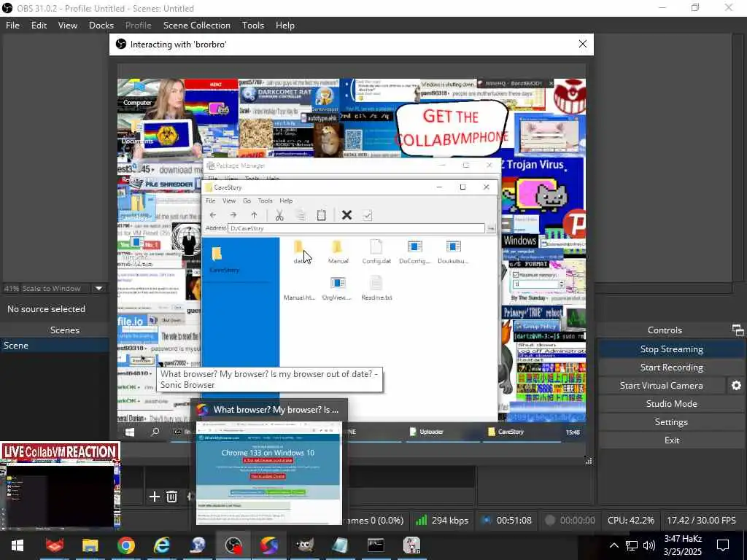Click the Exit button in Controls

(671, 440)
